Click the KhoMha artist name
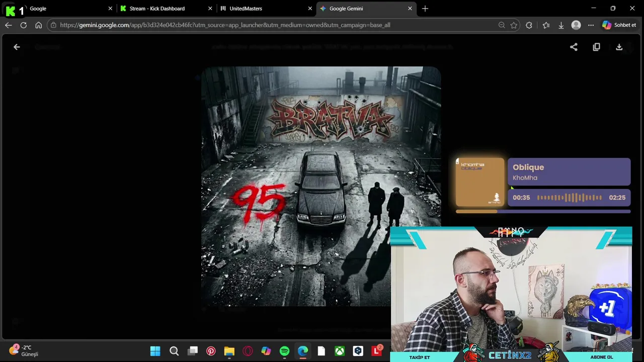The height and width of the screenshot is (362, 644). [x=525, y=178]
